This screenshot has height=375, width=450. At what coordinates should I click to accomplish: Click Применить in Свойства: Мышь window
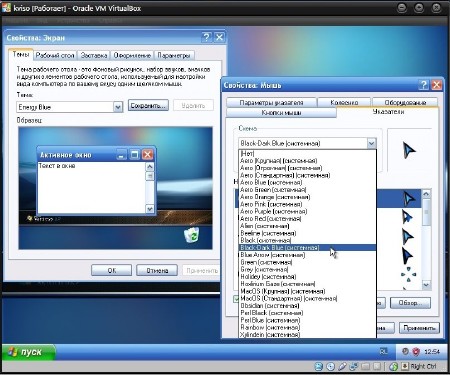click(x=419, y=328)
